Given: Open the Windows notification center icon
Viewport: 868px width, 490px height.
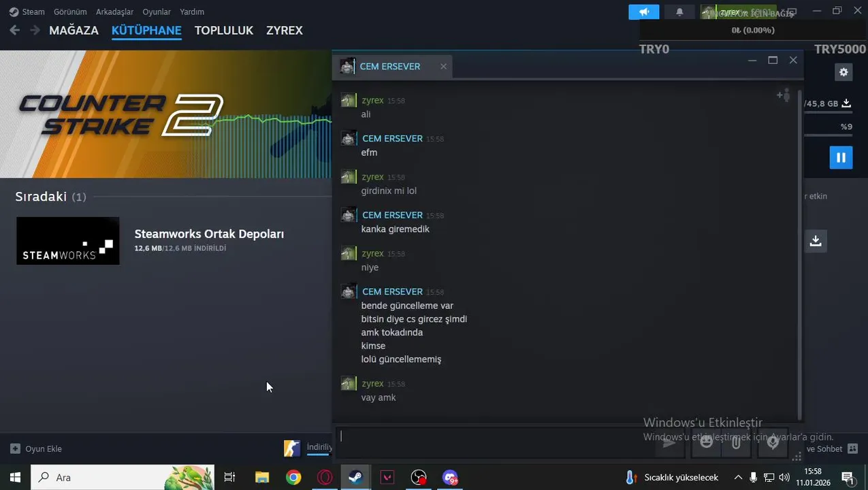Looking at the screenshot, I should click(x=848, y=477).
